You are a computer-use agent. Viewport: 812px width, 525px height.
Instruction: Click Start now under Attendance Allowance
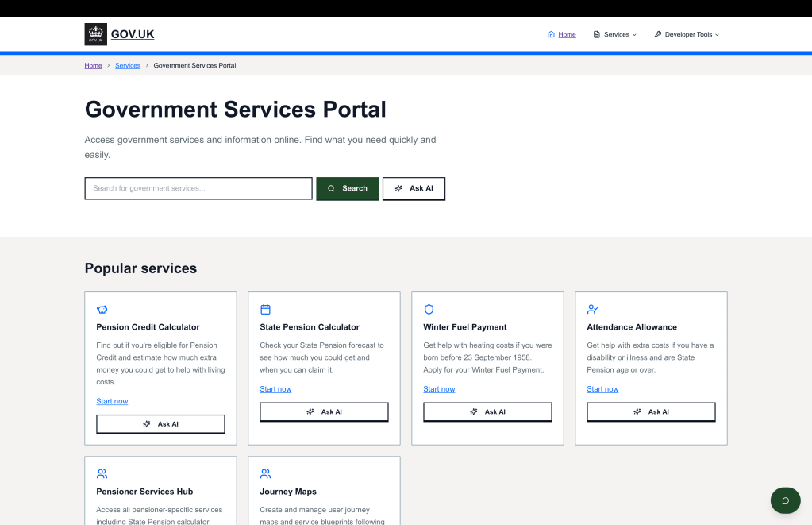[x=602, y=388]
